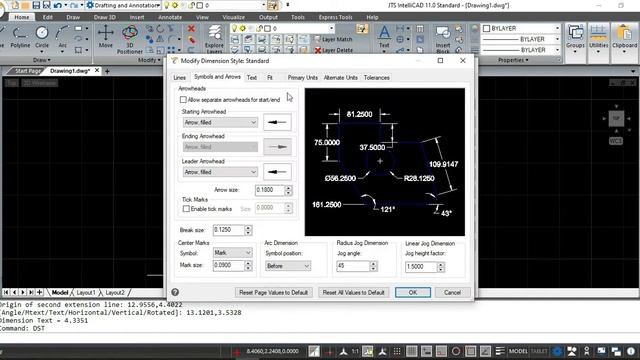Check Enable tick marks

tap(186, 209)
